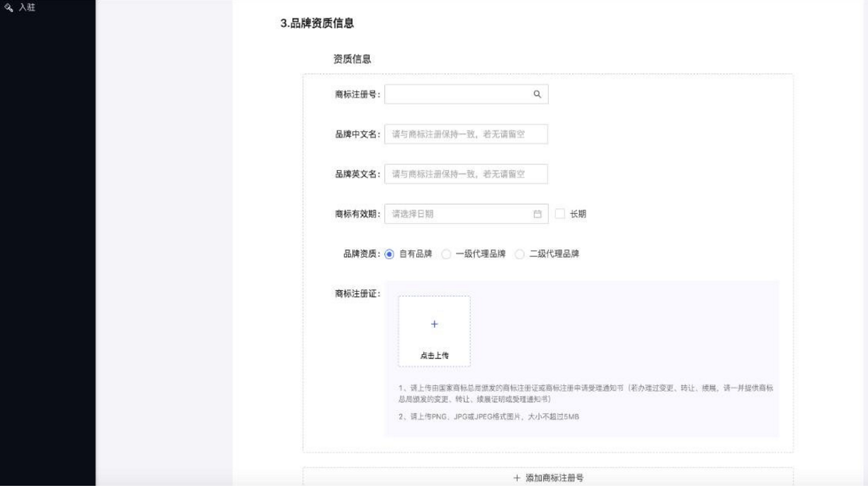
Task: Click into the 品牌中文名 text box
Action: [466, 134]
